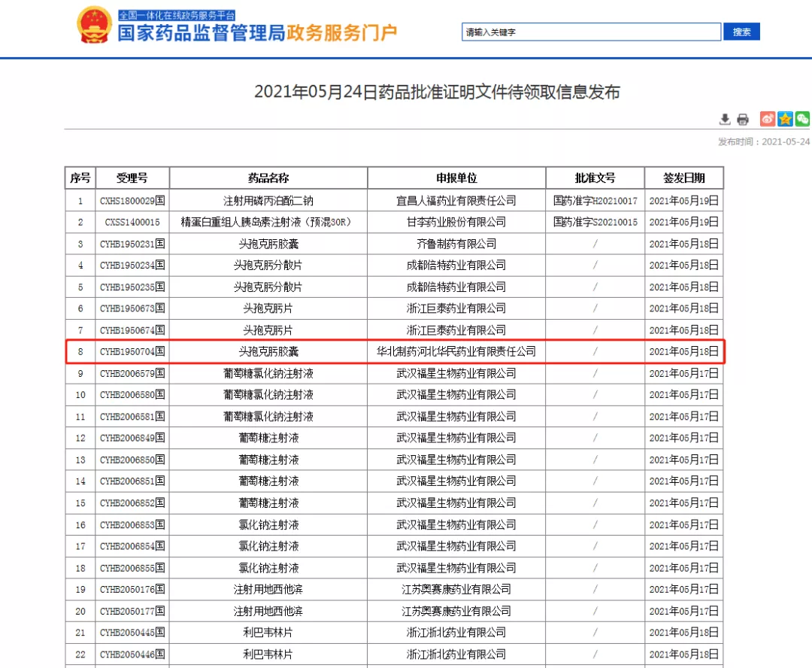The height and width of the screenshot is (668, 812).
Task: Click the 搜索 search button
Action: (741, 32)
